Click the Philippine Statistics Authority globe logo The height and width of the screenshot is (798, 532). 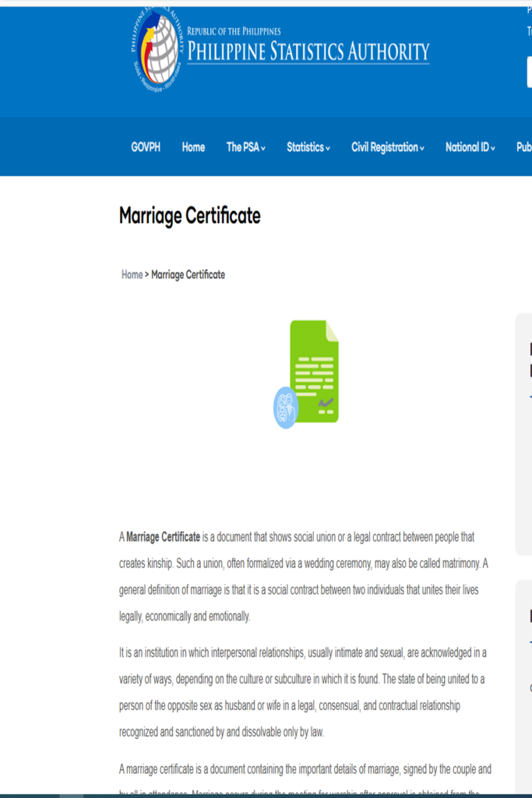click(x=157, y=50)
